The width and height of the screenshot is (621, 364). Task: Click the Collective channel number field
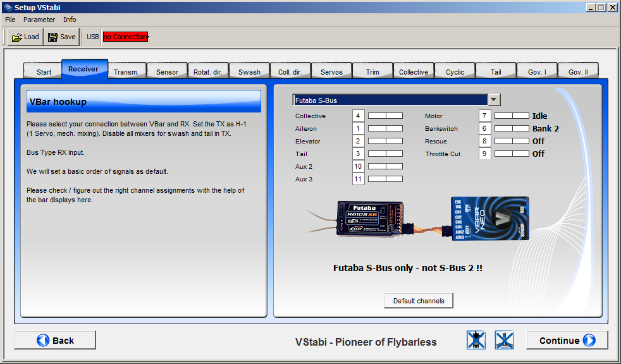coord(358,116)
